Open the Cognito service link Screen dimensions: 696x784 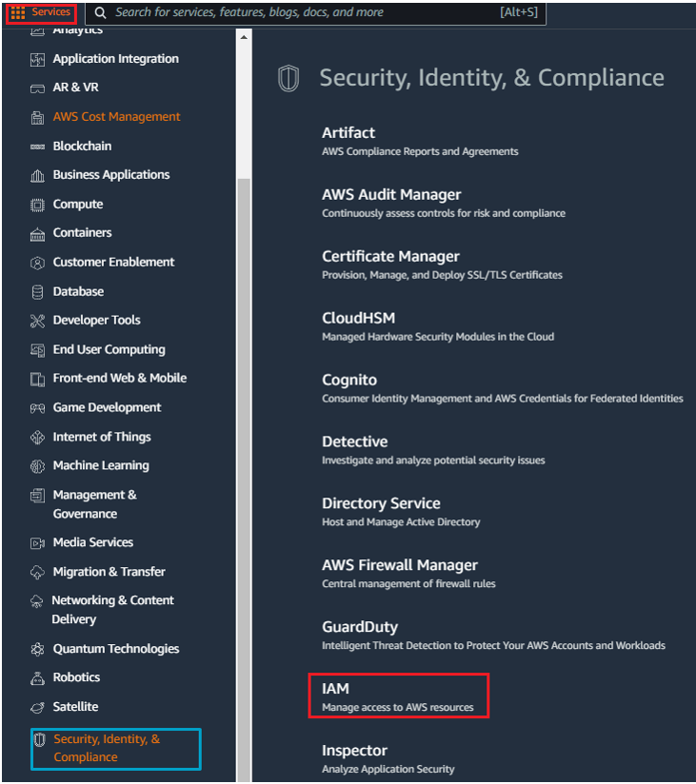coord(349,380)
